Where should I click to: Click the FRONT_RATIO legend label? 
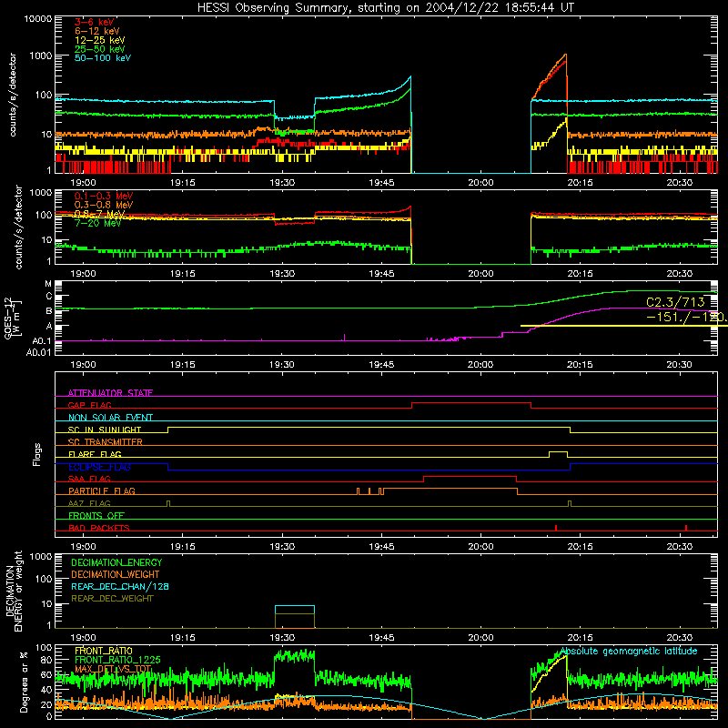coord(104,651)
